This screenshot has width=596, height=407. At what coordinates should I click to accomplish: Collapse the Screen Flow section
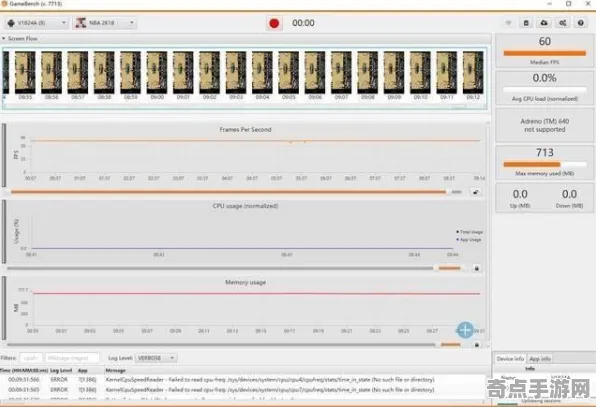point(3,39)
